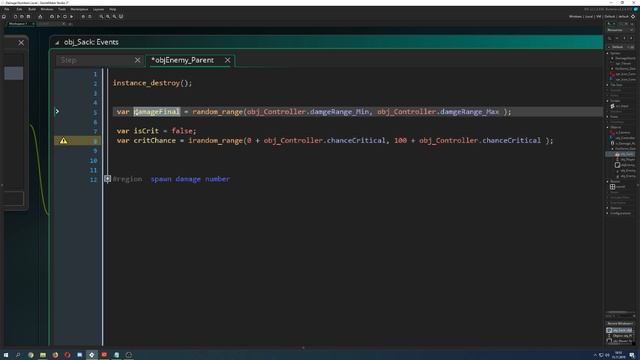This screenshot has width=640, height=360.
Task: Expand the Options folder in resources
Action: [607, 208]
